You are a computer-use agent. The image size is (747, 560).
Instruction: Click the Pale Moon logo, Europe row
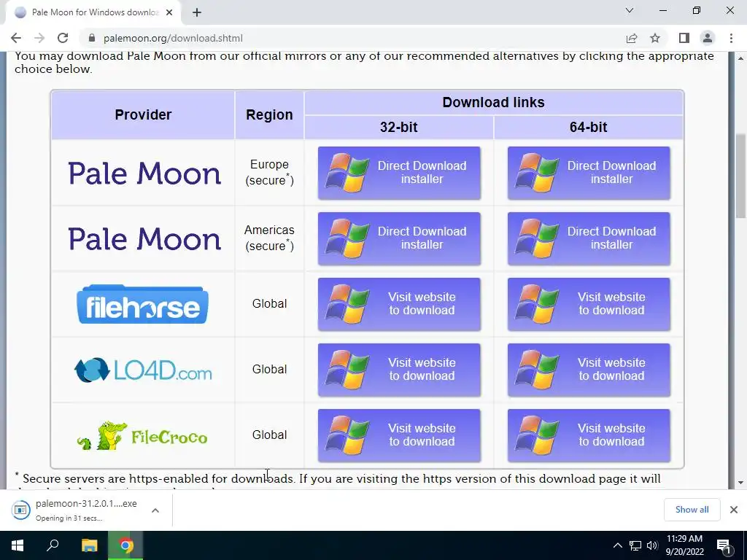click(144, 174)
